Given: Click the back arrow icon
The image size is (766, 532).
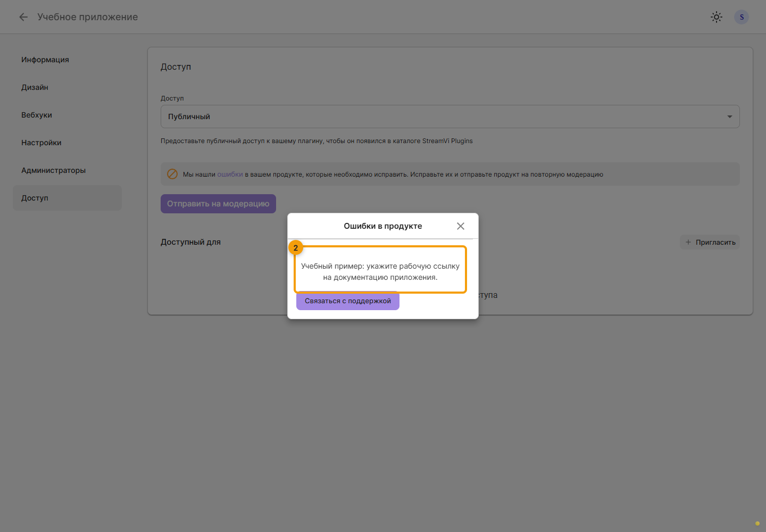Looking at the screenshot, I should point(23,17).
